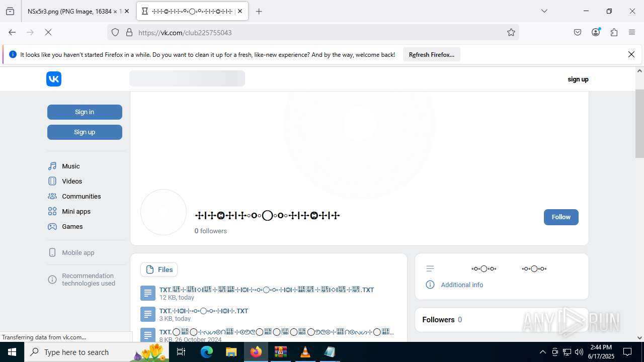Open the Mini apps sidebar link
644x362 pixels.
(76, 211)
